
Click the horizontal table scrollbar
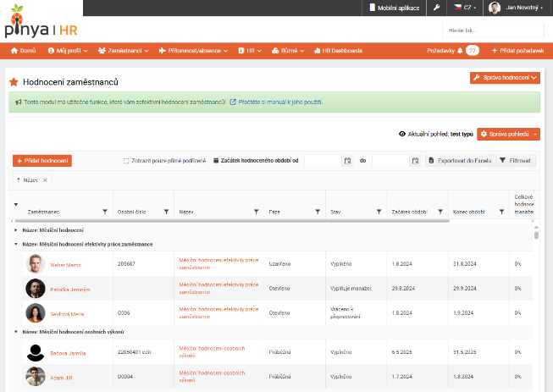click(x=232, y=221)
